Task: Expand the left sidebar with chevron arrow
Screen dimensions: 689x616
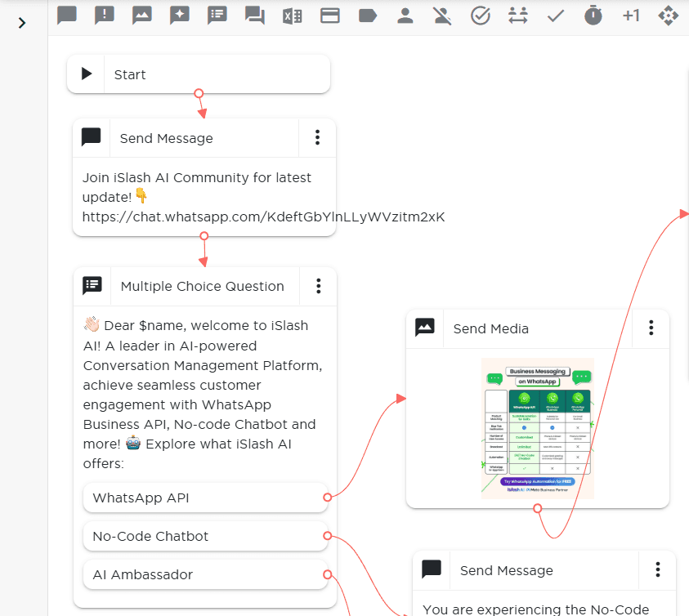Action: (22, 23)
